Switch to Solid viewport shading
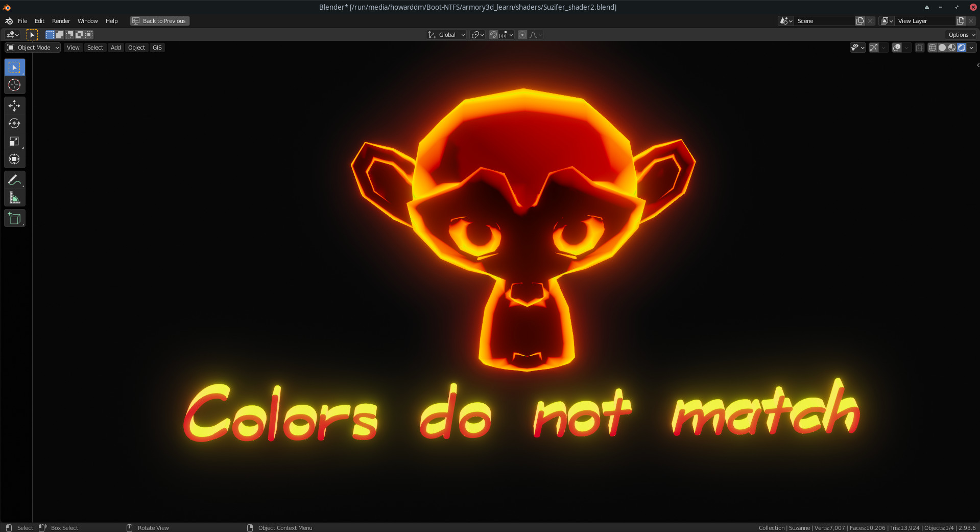 click(x=942, y=48)
